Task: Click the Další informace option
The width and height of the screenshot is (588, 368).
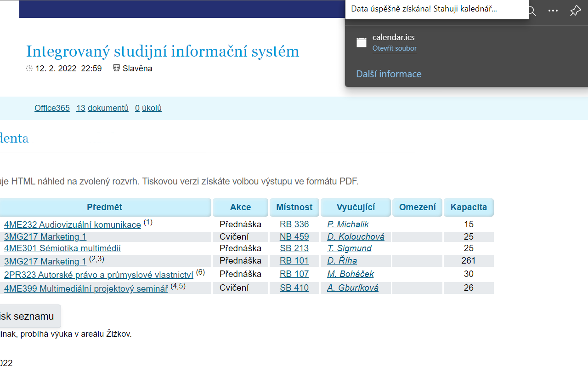Action: [389, 74]
